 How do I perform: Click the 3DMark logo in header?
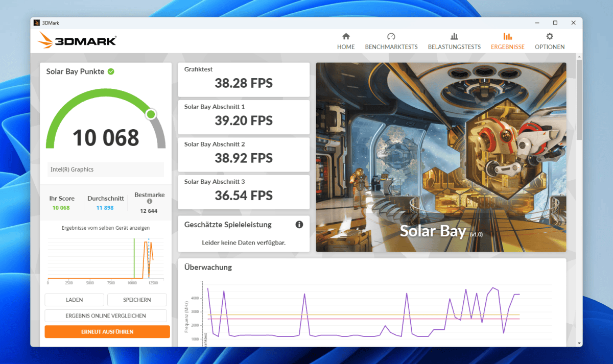[77, 40]
